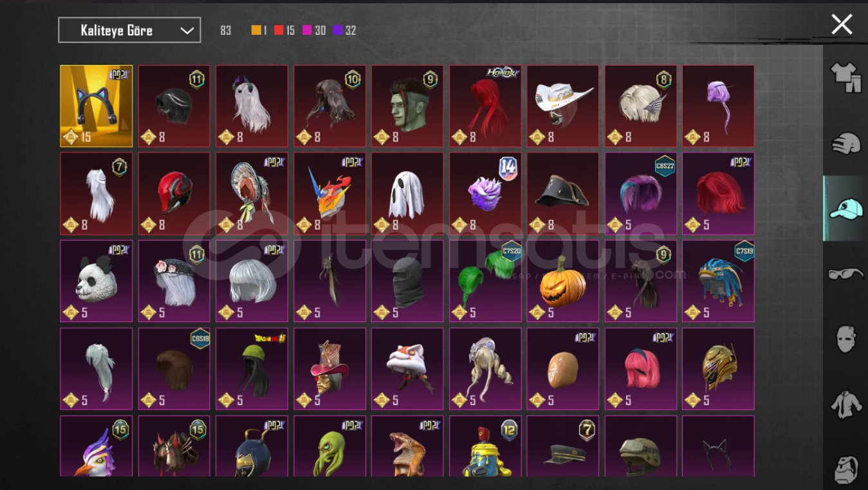Screen dimensions: 868x490
Task: Open the clothing outfit category icon
Action: (x=845, y=77)
